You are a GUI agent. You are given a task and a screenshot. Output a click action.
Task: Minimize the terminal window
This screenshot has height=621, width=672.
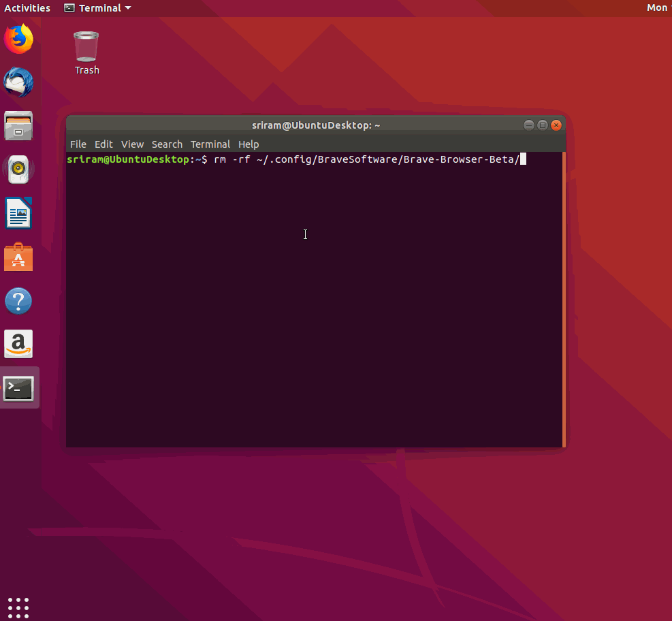tap(529, 125)
